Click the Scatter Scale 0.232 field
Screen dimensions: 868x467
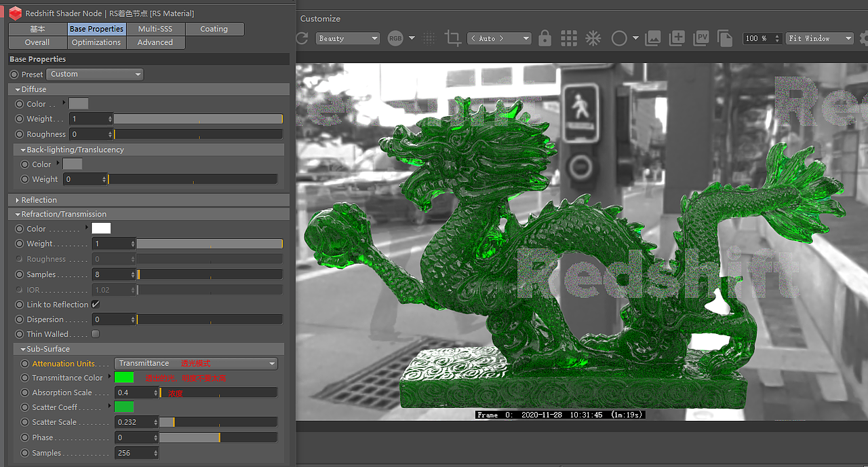tap(136, 422)
